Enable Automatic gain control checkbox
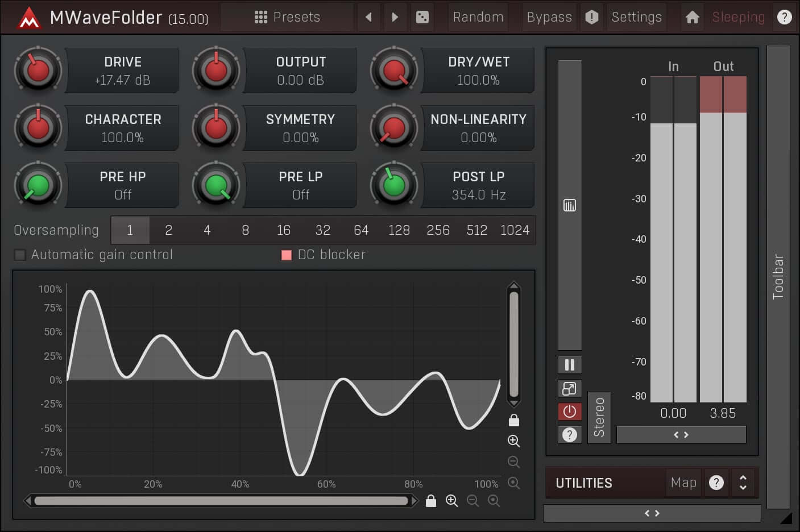The height and width of the screenshot is (532, 800). point(20,255)
